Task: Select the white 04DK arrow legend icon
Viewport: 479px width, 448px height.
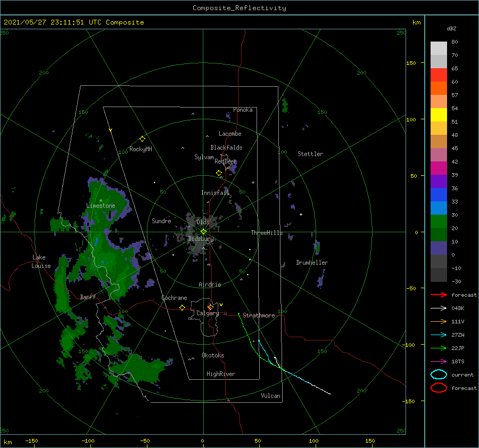Action: pyautogui.click(x=439, y=308)
